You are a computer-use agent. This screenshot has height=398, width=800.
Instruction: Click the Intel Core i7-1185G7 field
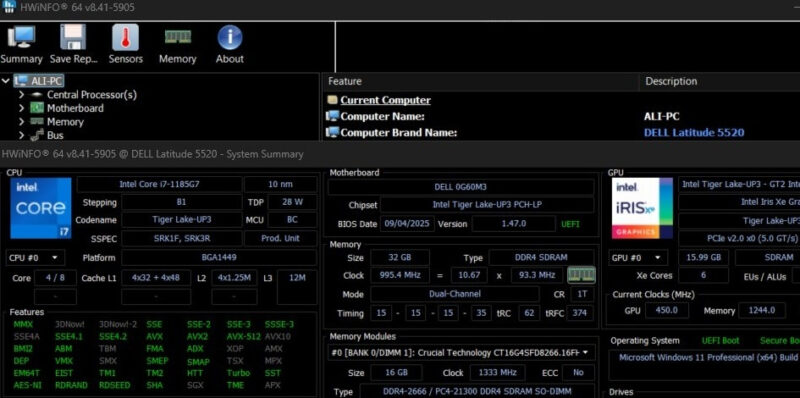click(x=159, y=184)
